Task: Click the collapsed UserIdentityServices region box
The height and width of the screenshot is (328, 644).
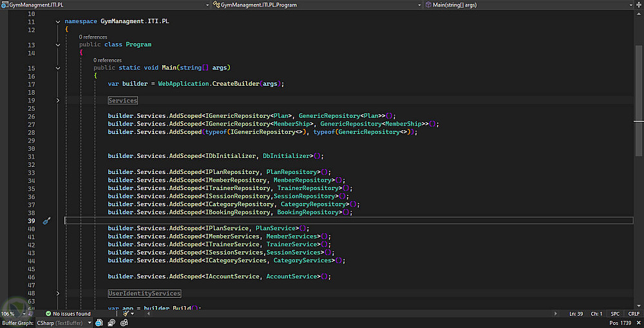Action: tap(144, 293)
